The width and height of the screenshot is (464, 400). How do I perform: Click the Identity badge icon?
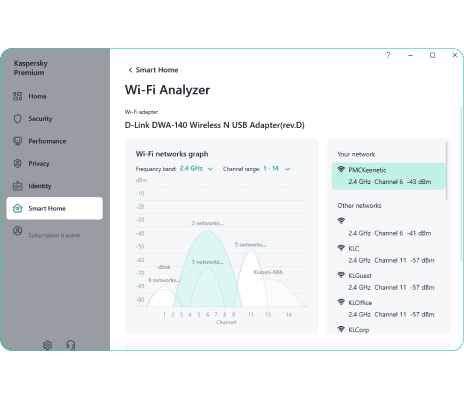click(x=17, y=186)
